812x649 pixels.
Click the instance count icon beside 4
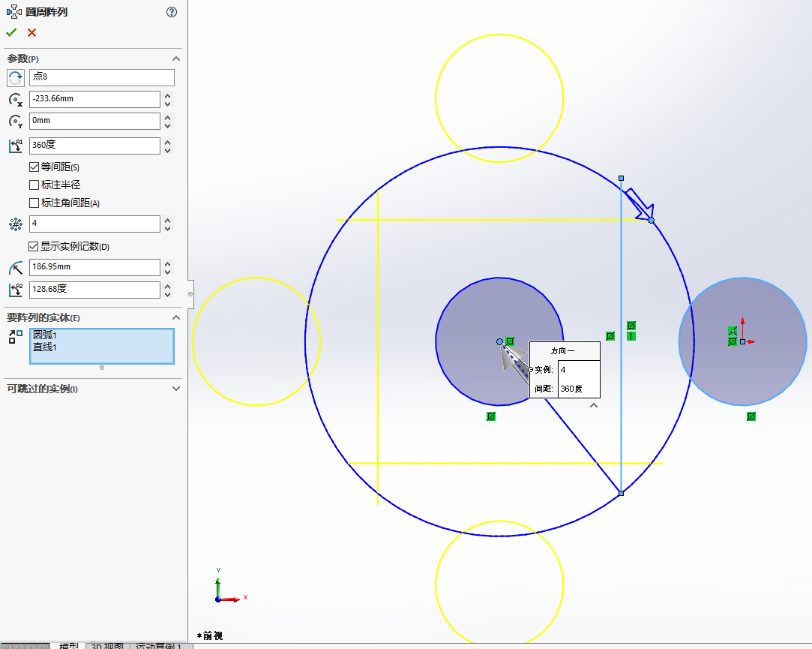pyautogui.click(x=16, y=224)
